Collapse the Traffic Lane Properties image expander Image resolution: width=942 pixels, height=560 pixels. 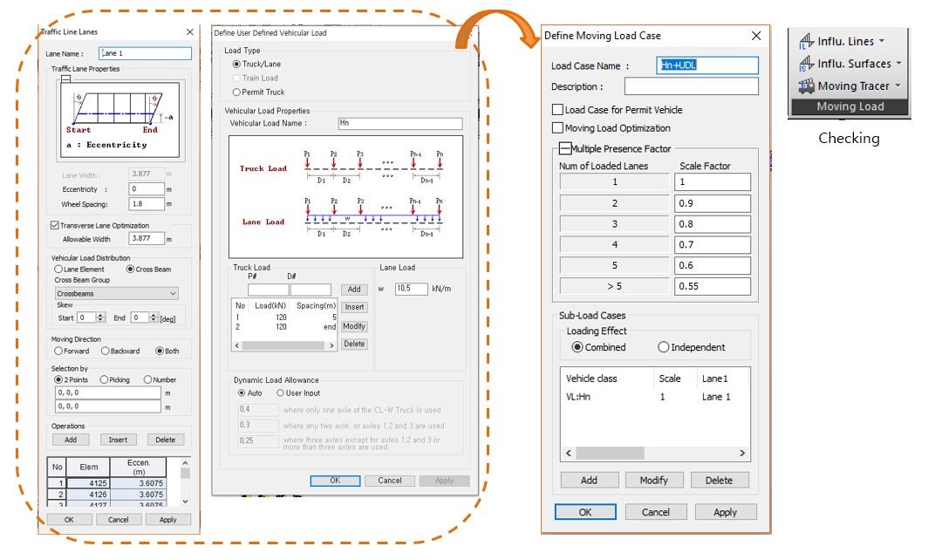pos(66,79)
